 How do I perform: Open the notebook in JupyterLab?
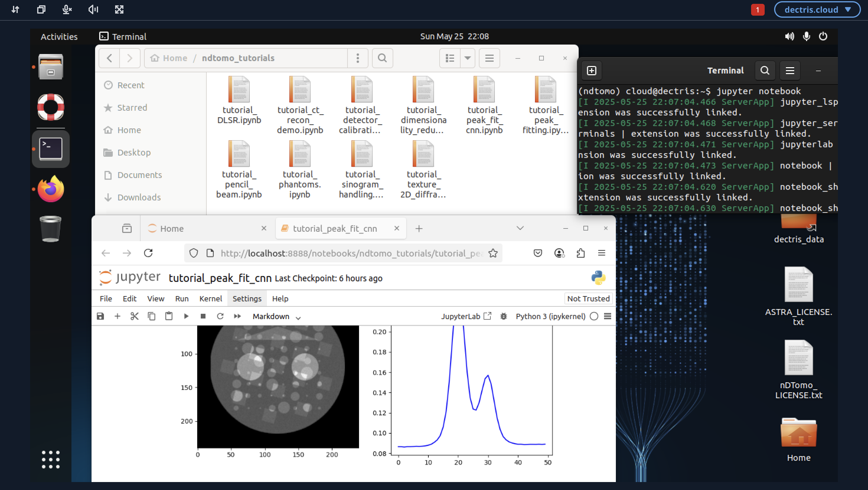[x=466, y=316]
